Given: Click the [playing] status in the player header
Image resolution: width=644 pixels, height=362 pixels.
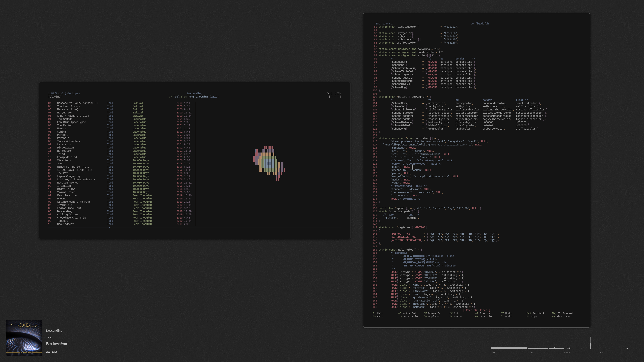Looking at the screenshot, I should (55, 97).
